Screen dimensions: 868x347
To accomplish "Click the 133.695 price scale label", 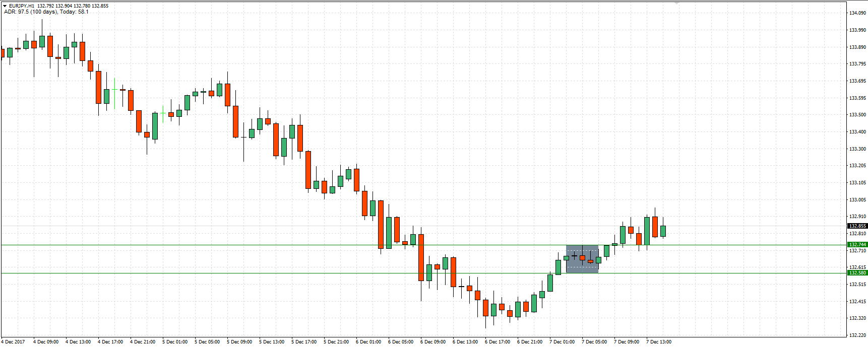I will pyautogui.click(x=857, y=81).
